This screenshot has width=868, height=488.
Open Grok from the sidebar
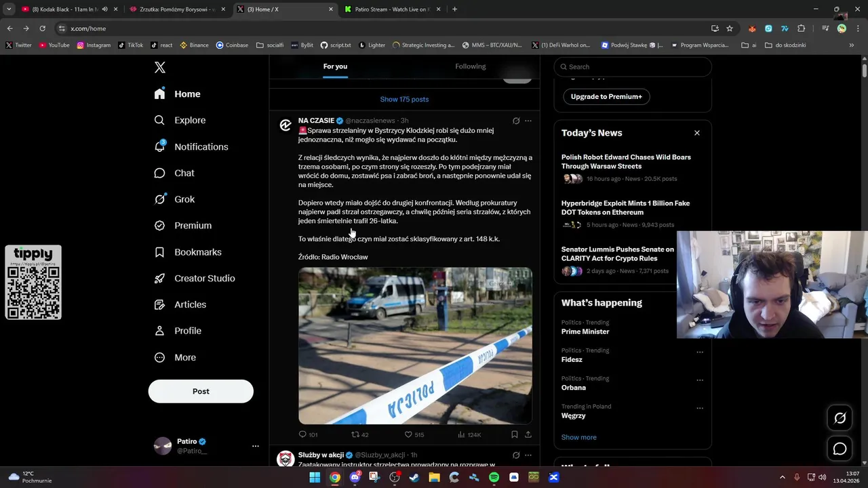[x=174, y=199]
